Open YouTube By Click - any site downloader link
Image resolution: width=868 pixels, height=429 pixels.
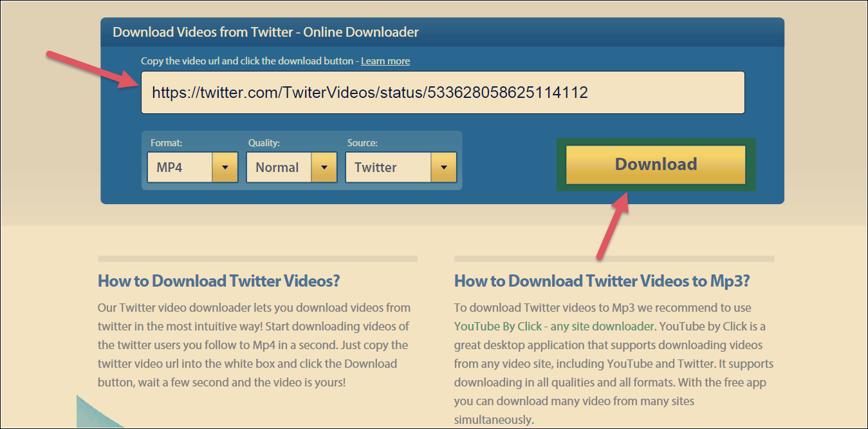(x=555, y=327)
